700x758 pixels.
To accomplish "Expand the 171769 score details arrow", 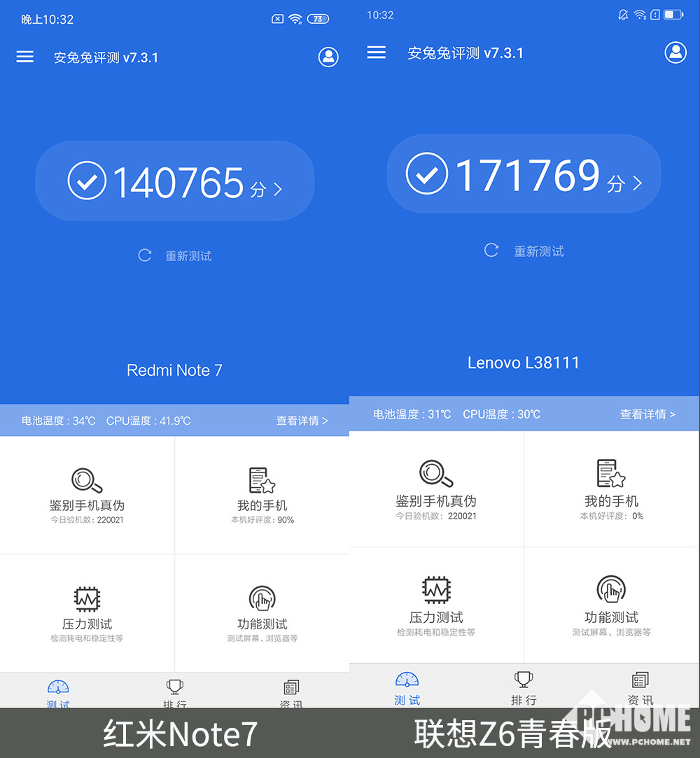I will (637, 183).
